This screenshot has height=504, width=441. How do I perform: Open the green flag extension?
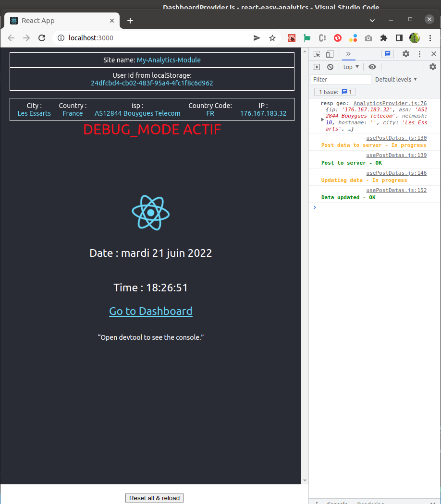click(307, 38)
